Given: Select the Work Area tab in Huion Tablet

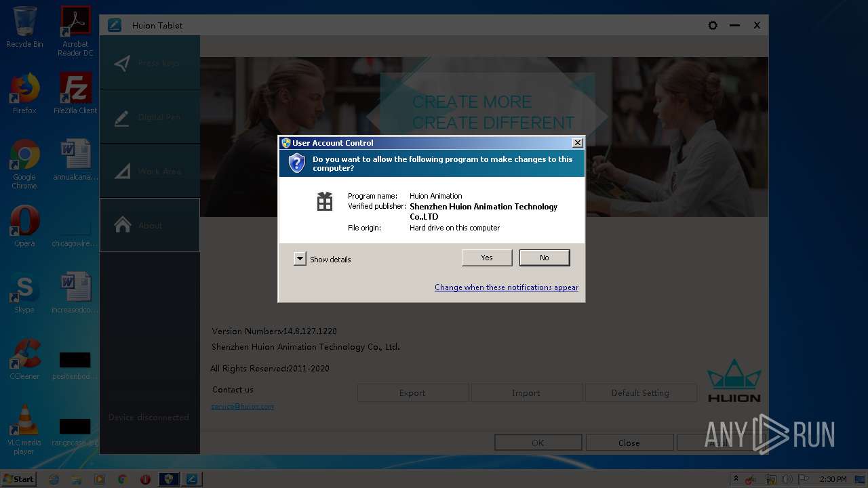Looking at the screenshot, I should click(150, 171).
